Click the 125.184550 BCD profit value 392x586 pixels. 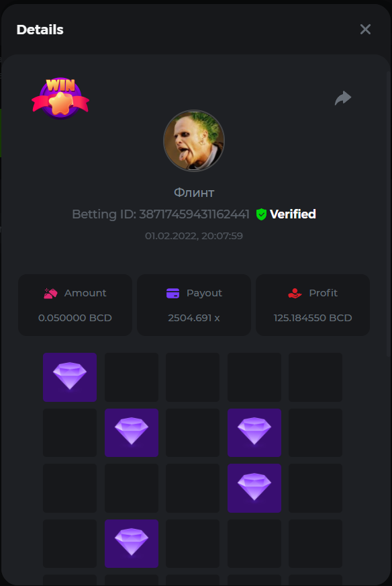point(313,318)
